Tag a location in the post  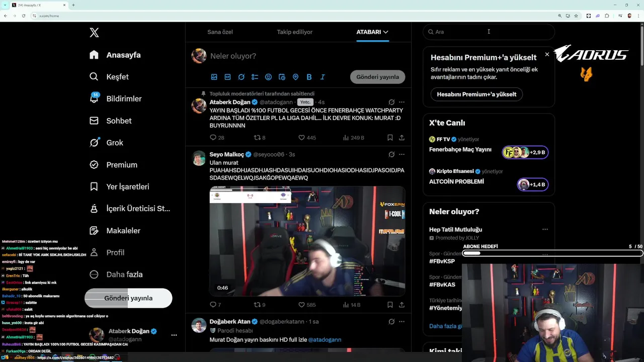296,77
